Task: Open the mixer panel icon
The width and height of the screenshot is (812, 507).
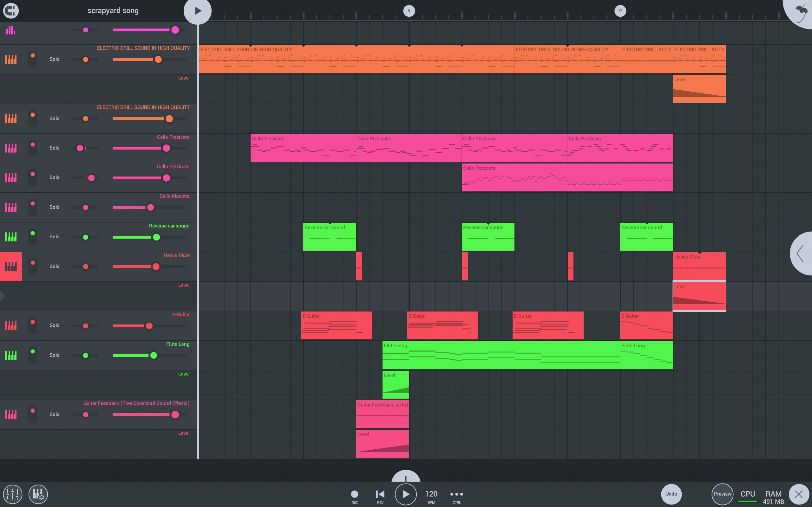Action: 13,494
